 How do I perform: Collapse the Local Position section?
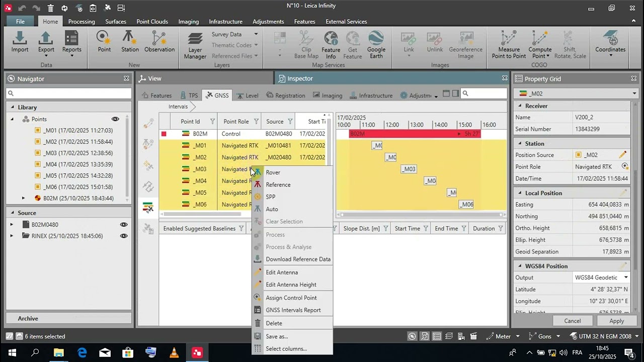(x=519, y=193)
